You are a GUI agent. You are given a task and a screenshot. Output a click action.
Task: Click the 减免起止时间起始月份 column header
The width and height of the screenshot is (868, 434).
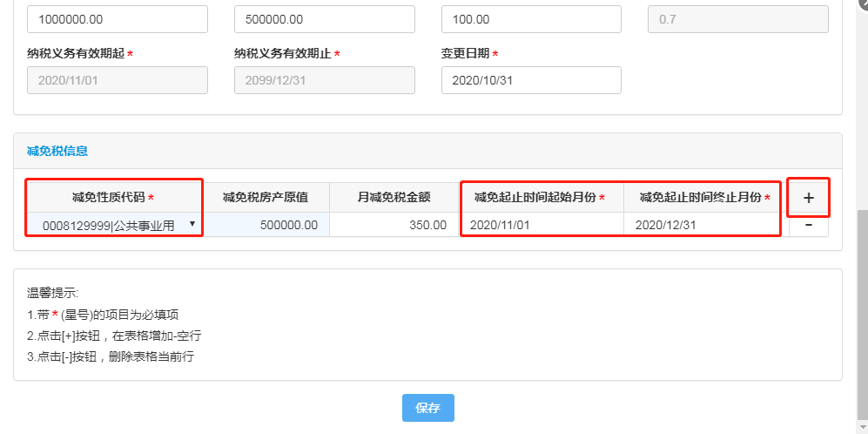[540, 197]
